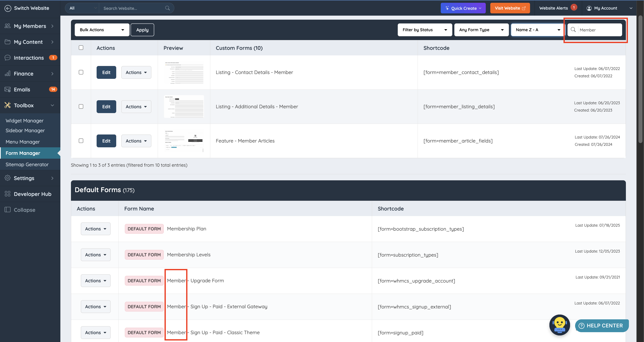Check the select-all checkbox in table header

pos(81,48)
